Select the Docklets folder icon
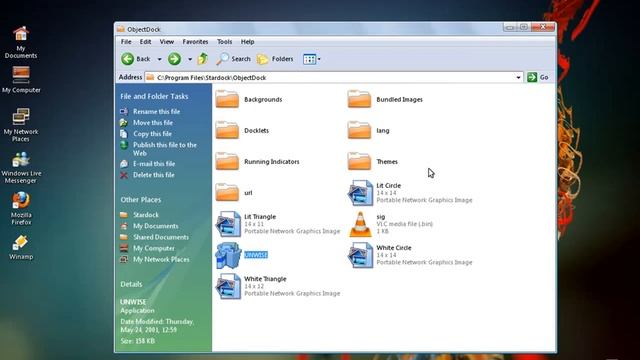This screenshot has width=640, height=360. click(227, 130)
